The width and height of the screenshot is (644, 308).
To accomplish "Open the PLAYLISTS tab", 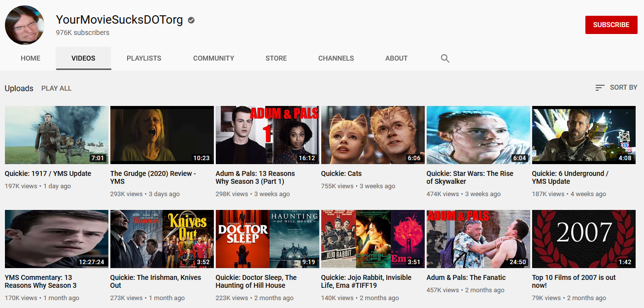I will pos(144,58).
